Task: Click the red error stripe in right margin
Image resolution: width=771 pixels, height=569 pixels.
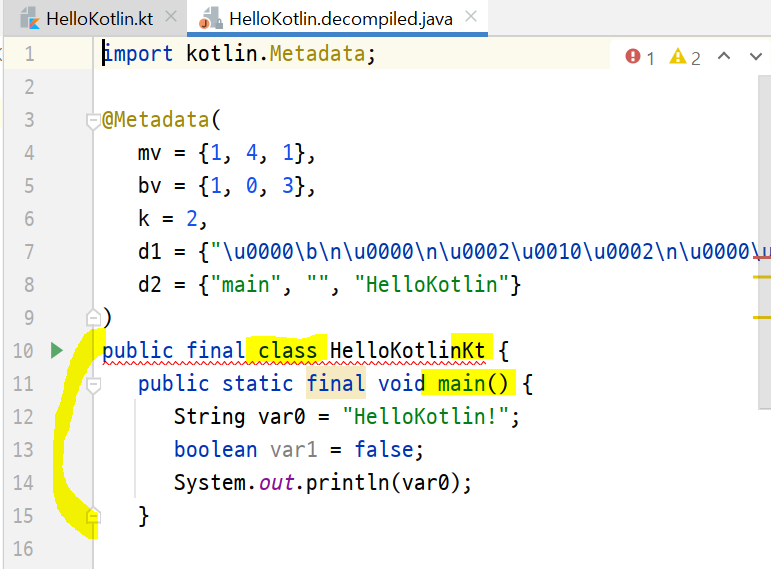Action: point(763,259)
